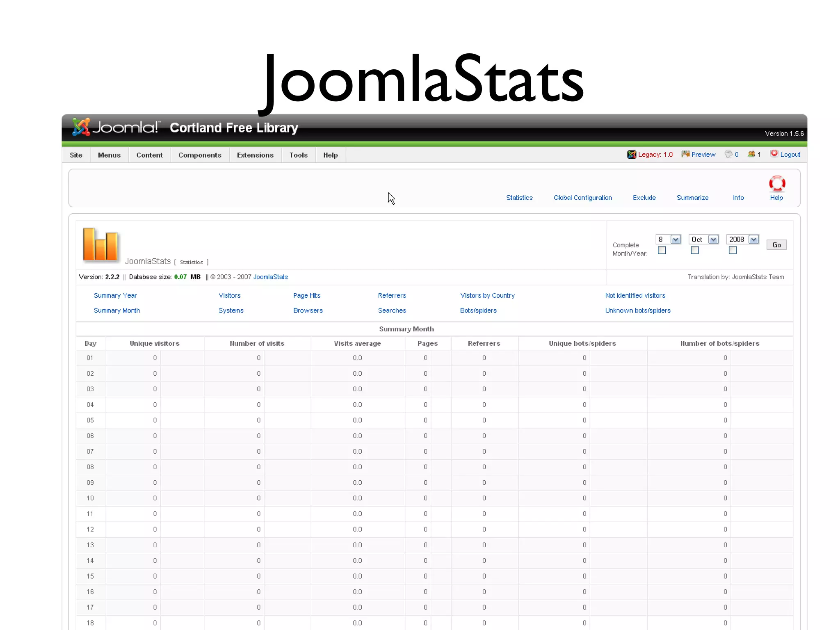Click the Summarize toolbar link
840x630 pixels.
point(692,198)
